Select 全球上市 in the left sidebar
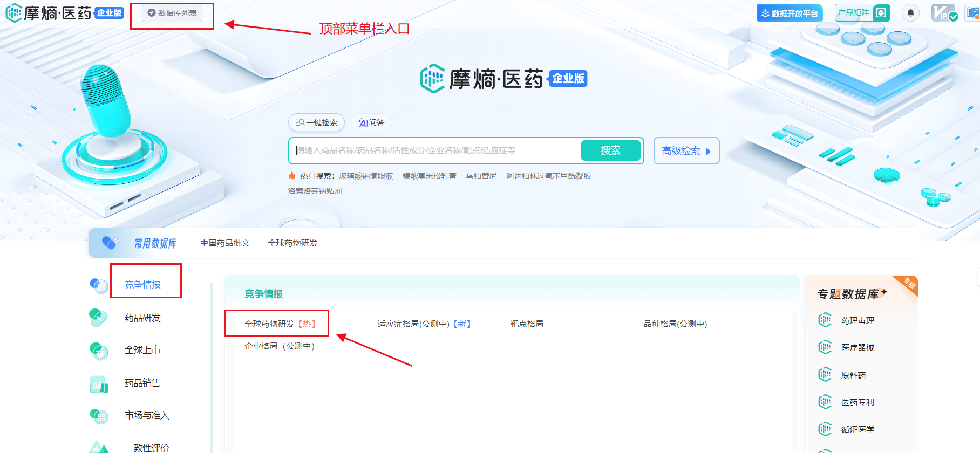This screenshot has width=980, height=453. (x=142, y=350)
